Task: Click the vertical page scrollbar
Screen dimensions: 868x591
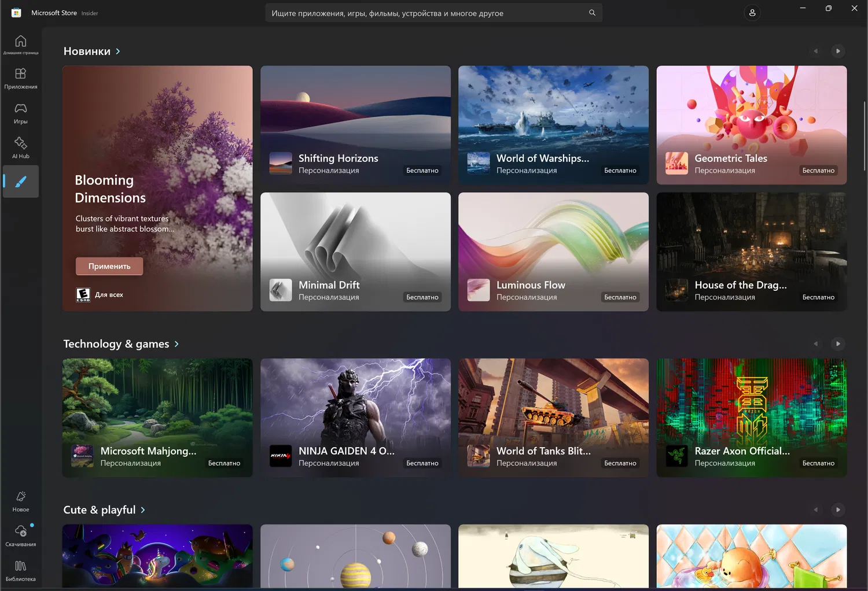Action: [x=865, y=136]
